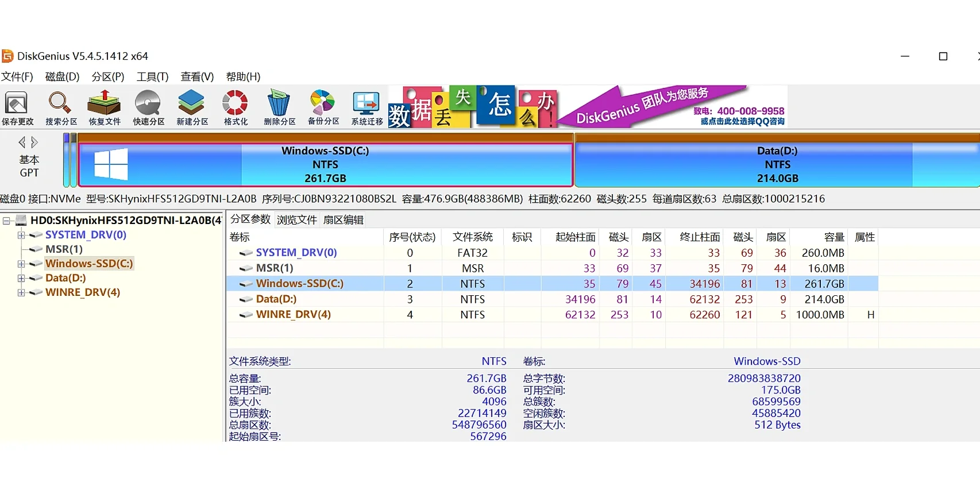This screenshot has height=490, width=980.
Task: Click the small leading partition bar in disk map
Action: (x=67, y=160)
